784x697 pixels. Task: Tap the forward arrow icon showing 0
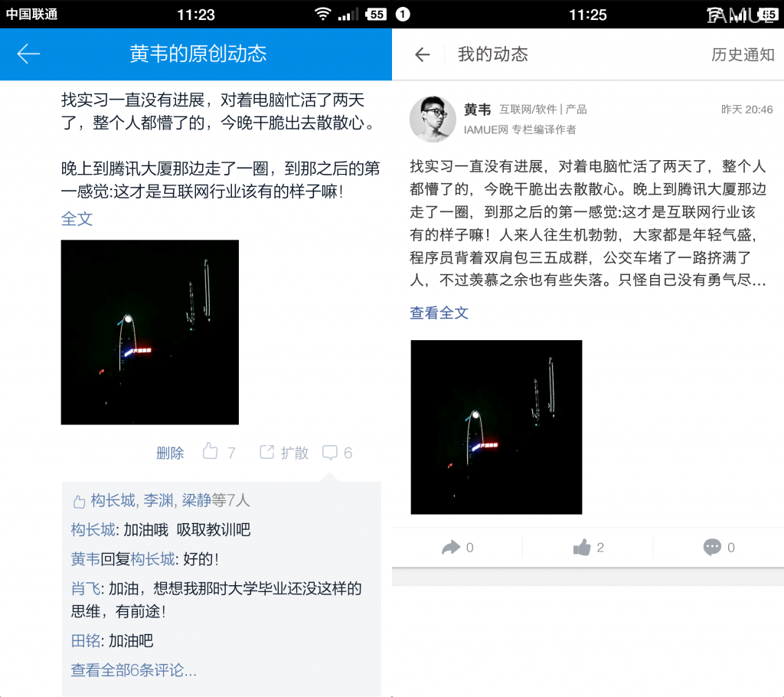(451, 547)
